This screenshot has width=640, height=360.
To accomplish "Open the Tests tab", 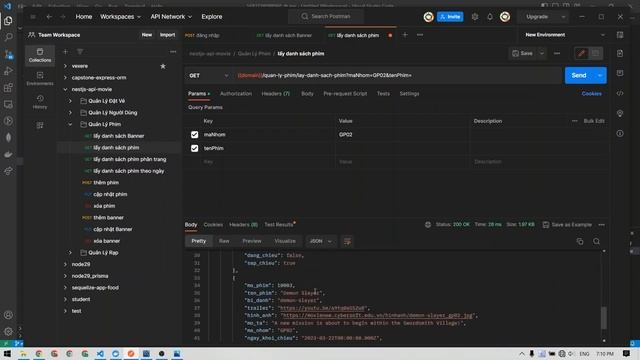I will (x=383, y=93).
